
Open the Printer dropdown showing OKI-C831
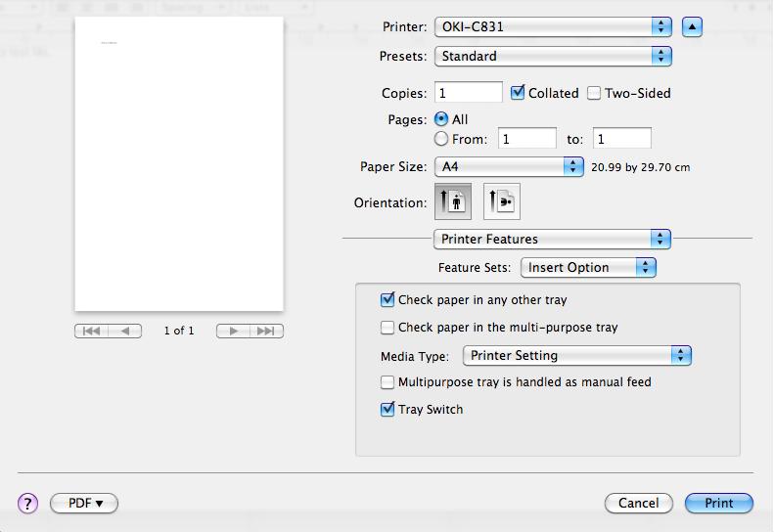553,26
